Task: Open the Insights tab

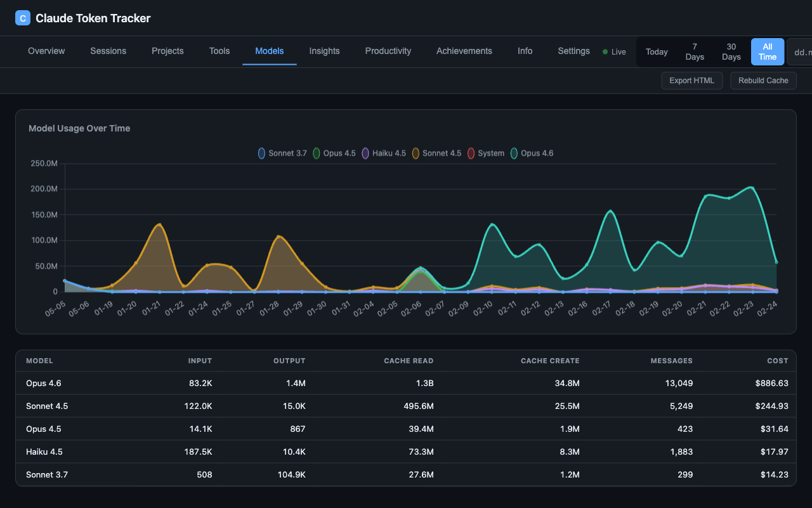Action: pyautogui.click(x=324, y=51)
